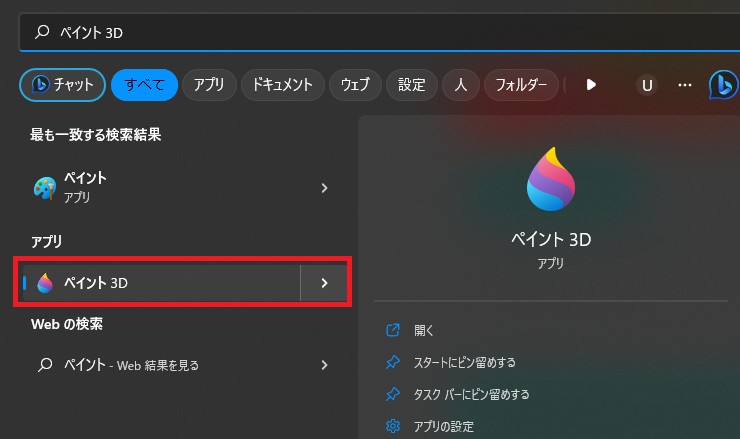Click the Web の検索 heading
This screenshot has height=439, width=740.
coord(67,324)
